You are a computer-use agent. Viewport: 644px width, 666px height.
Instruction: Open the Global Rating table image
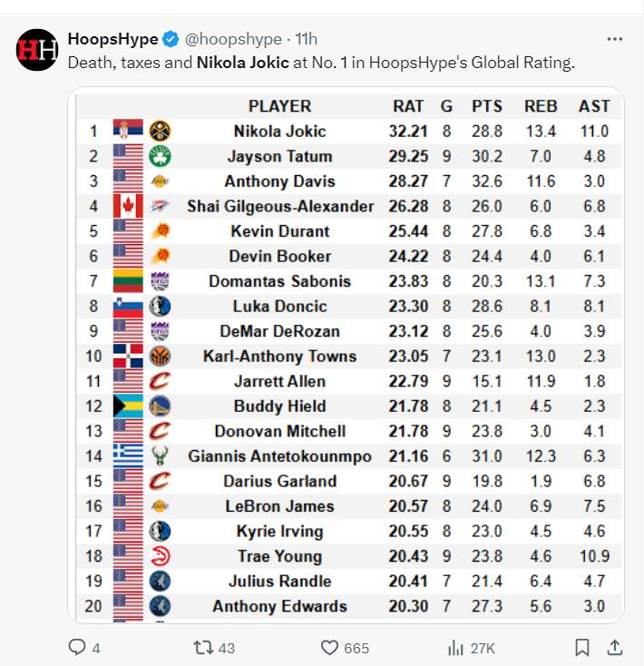(346, 355)
